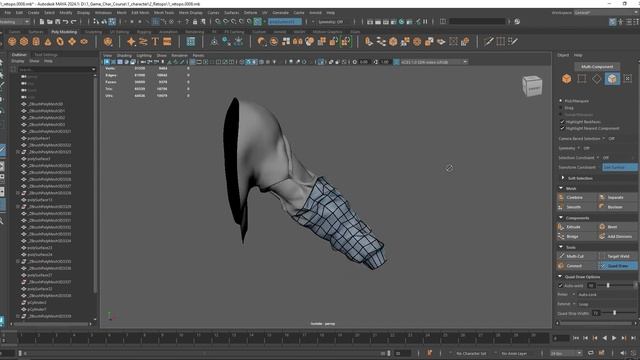Click the Quad Draw button

coord(617,266)
